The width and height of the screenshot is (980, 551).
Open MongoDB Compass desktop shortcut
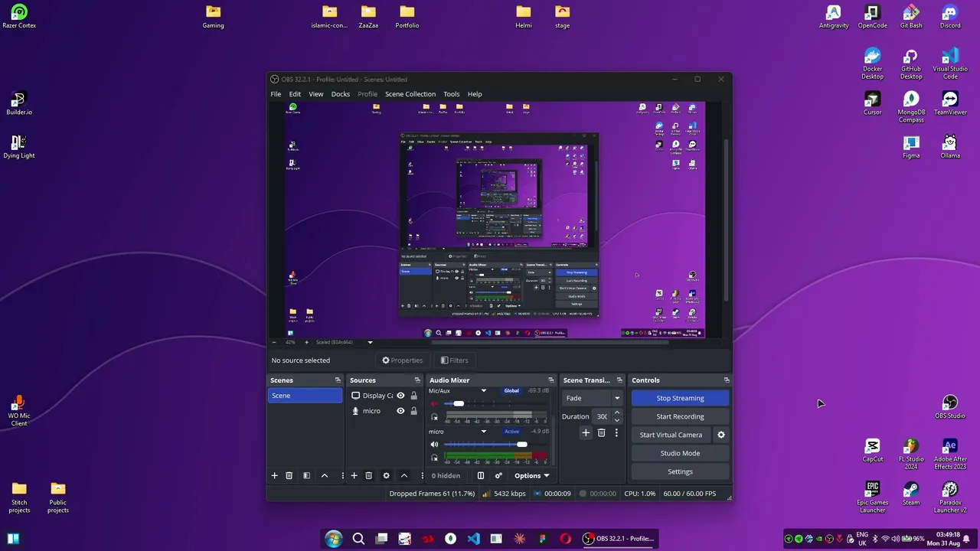[911, 107]
